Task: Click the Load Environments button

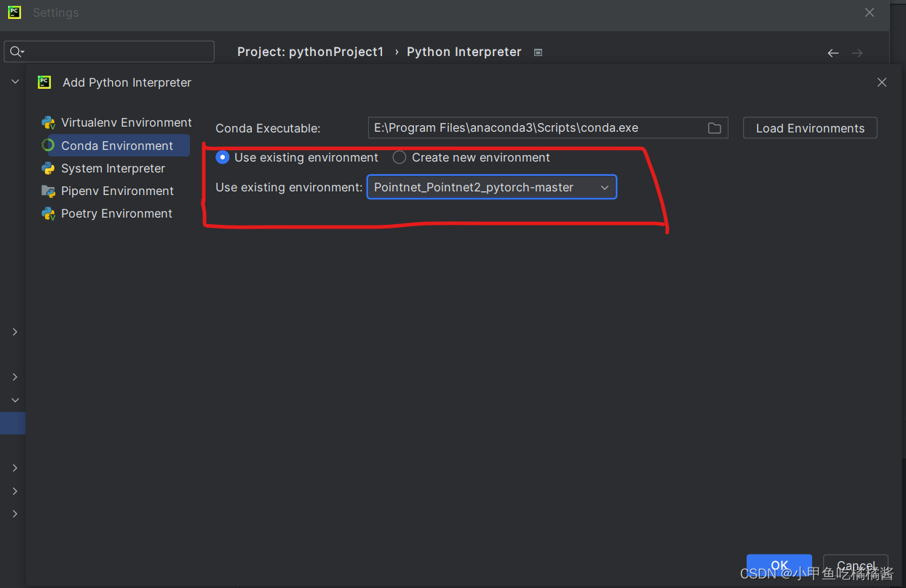Action: [x=810, y=128]
